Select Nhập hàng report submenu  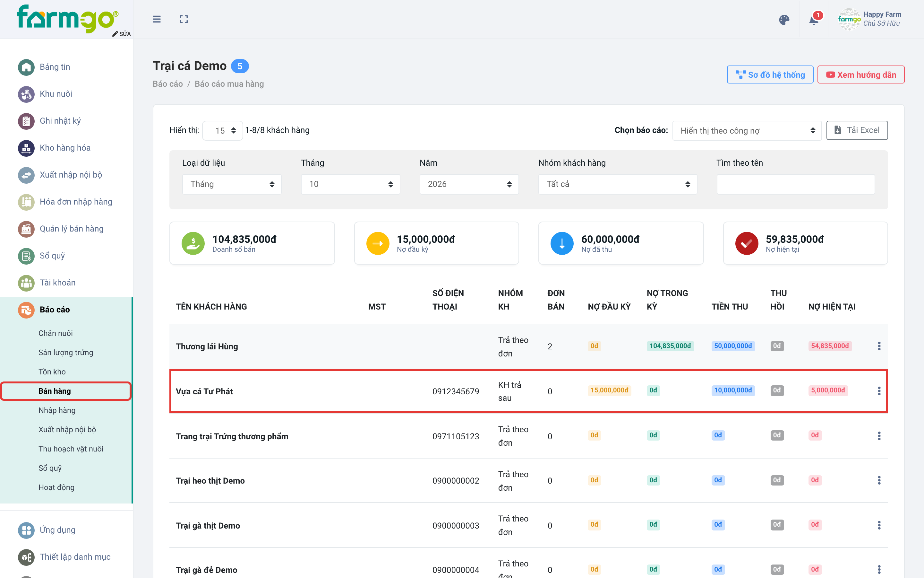coord(57,410)
